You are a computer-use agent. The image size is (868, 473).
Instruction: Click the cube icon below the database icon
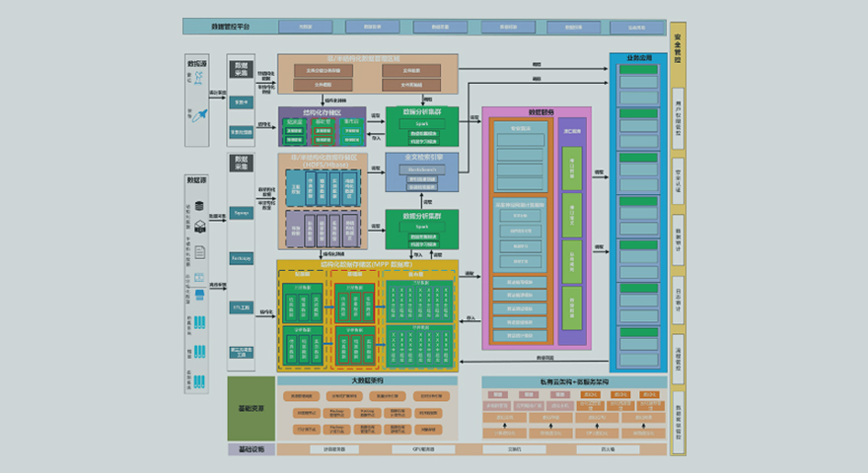click(200, 227)
